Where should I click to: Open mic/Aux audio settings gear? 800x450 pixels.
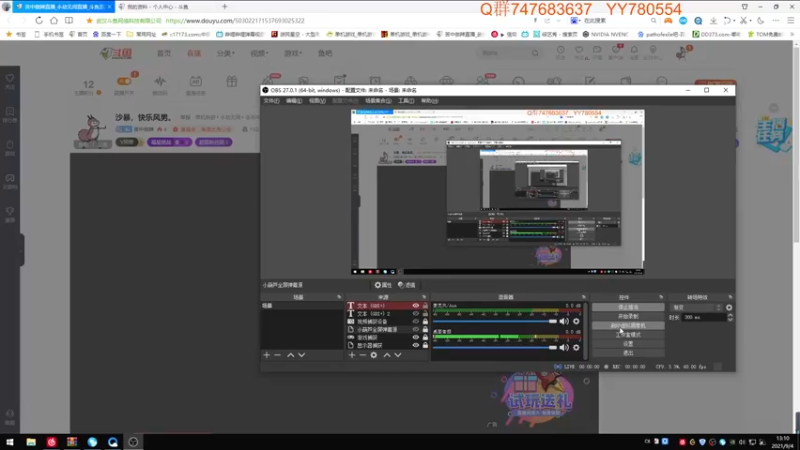[x=577, y=321]
